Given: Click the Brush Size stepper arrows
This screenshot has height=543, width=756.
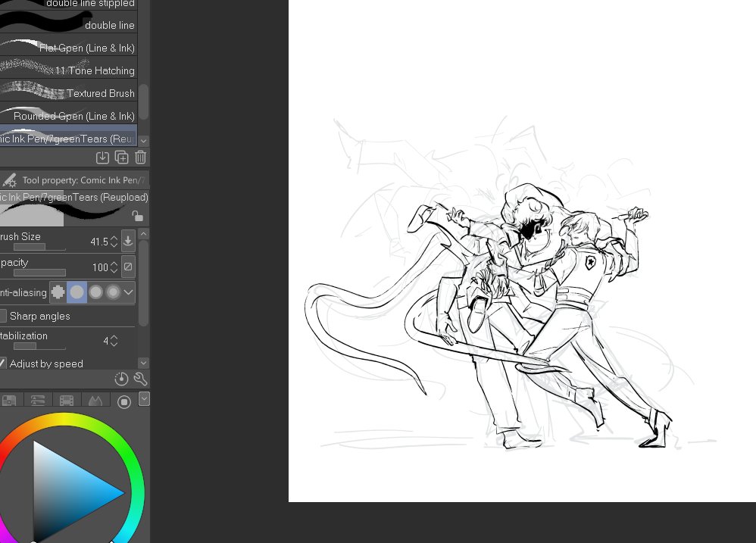Looking at the screenshot, I should pyautogui.click(x=114, y=242).
